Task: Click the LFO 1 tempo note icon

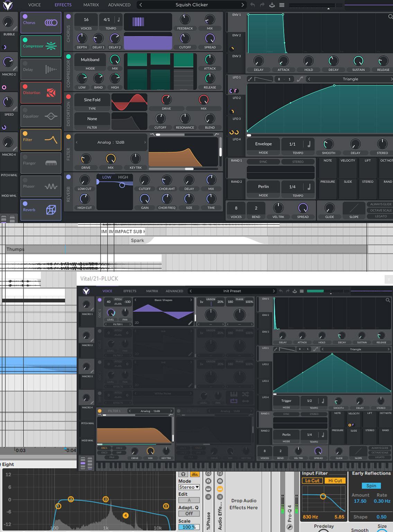Action: coord(309,144)
